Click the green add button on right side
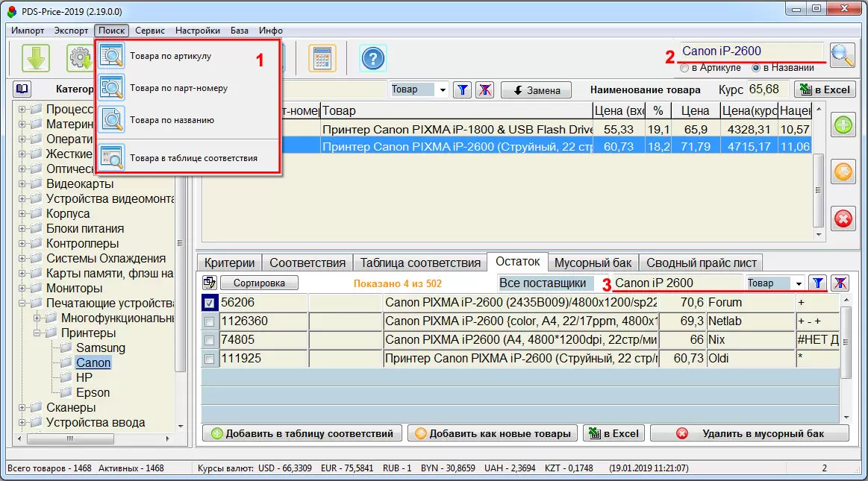The image size is (868, 481). click(x=843, y=125)
